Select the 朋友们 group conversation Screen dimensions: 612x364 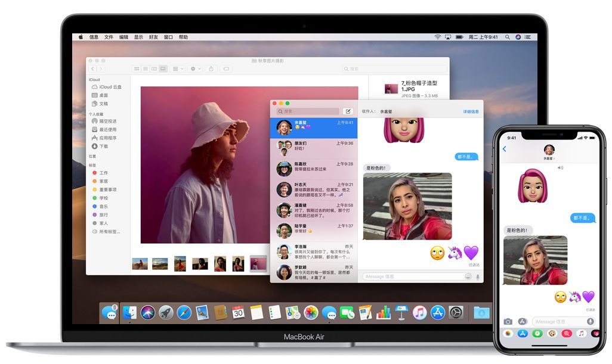314,147
